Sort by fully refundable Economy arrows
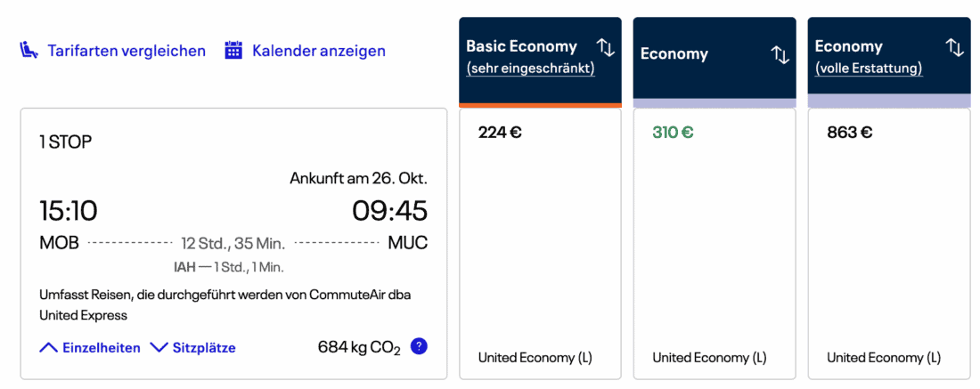 955,47
